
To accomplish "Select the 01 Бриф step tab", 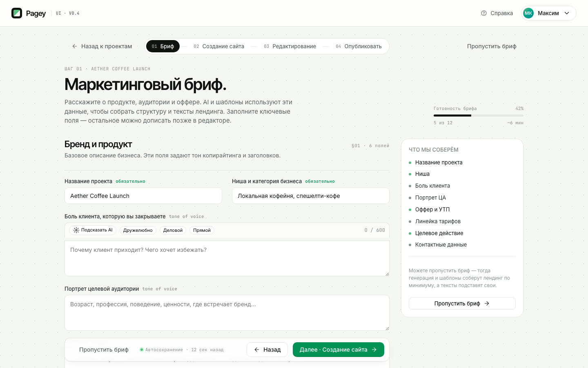I will point(163,46).
